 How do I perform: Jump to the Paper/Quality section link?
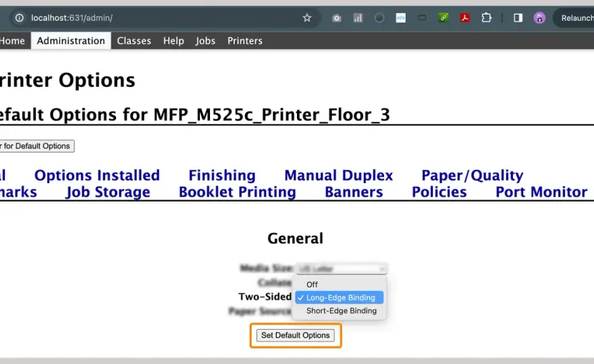(x=472, y=175)
